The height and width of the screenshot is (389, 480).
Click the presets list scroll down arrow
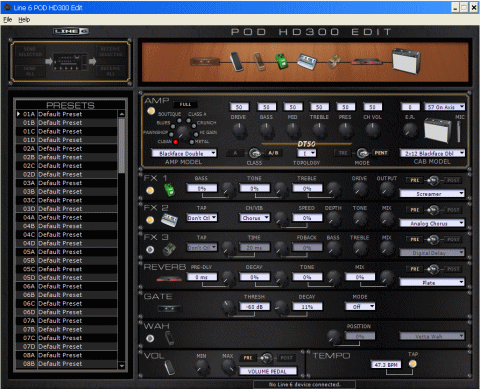(122, 366)
